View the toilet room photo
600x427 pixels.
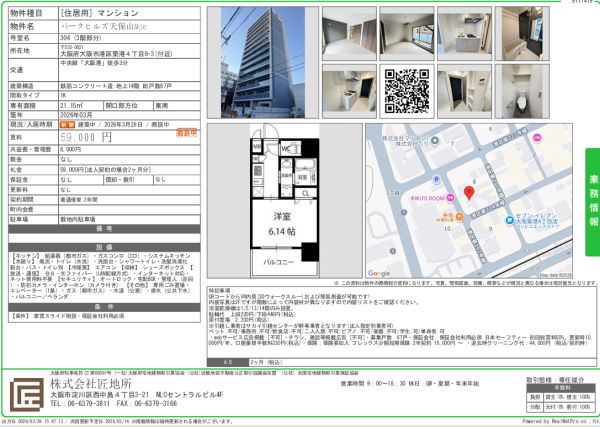pos(522,91)
